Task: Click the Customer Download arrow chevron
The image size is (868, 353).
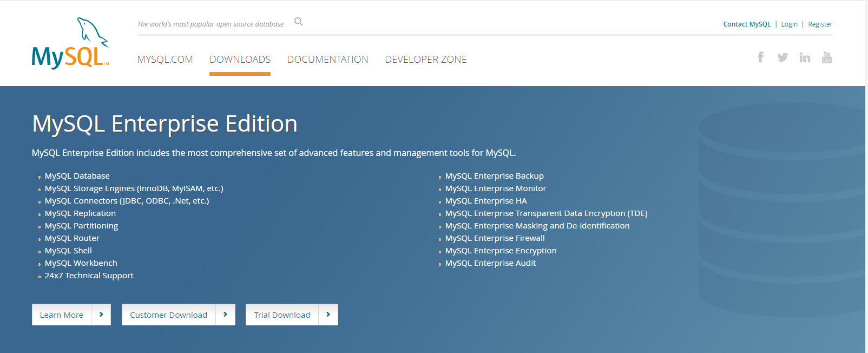Action: tap(226, 315)
